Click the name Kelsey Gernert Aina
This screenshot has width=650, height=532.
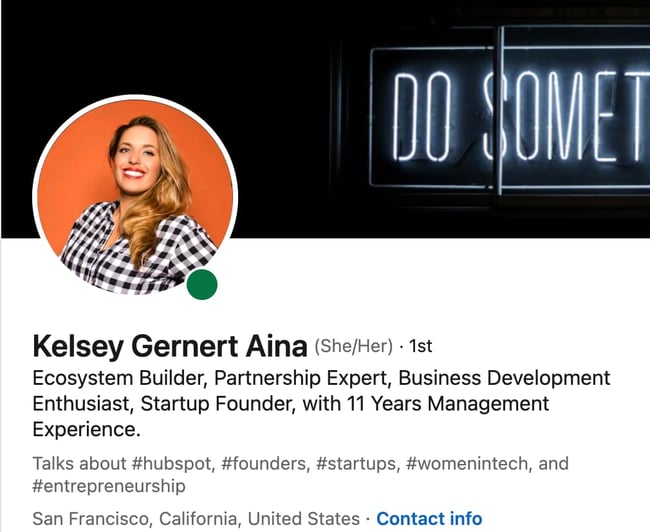169,346
